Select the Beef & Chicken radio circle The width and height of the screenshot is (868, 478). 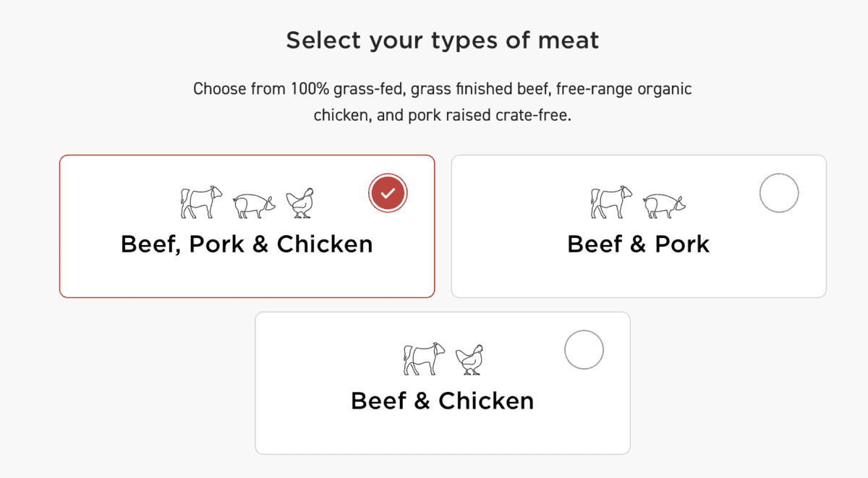tap(584, 350)
